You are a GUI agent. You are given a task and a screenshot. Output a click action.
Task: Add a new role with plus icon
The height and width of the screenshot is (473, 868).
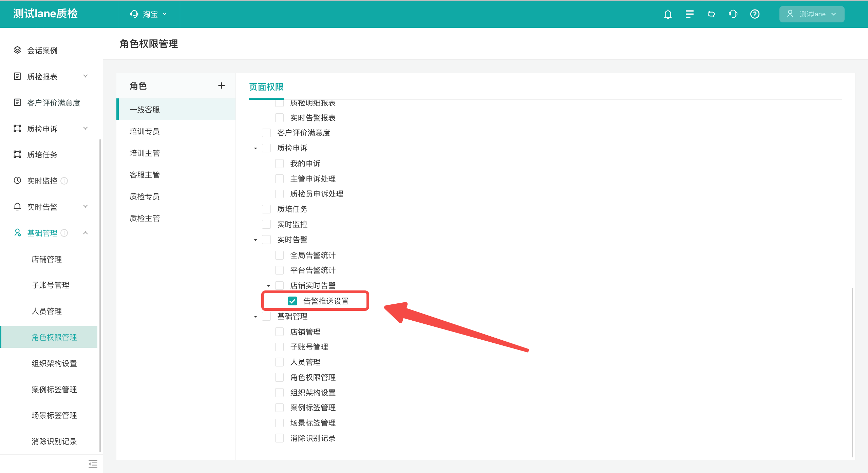221,86
